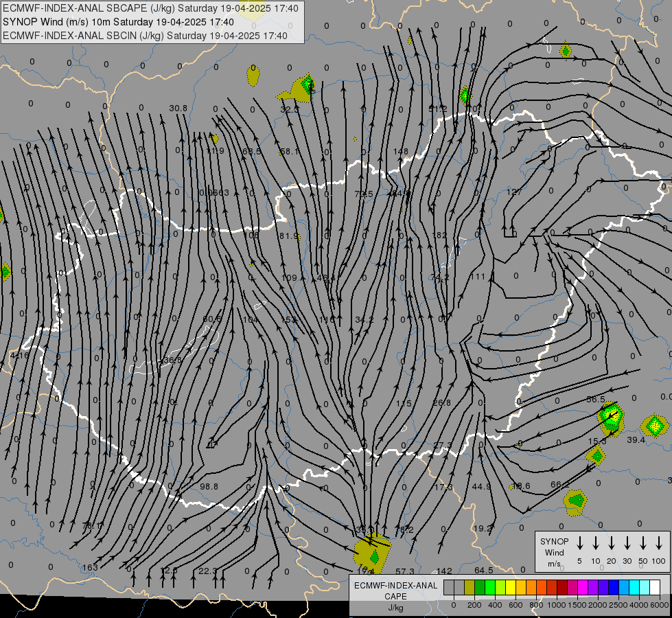The width and height of the screenshot is (672, 618).
Task: Click the map value 74.2
Action: [440, 277]
